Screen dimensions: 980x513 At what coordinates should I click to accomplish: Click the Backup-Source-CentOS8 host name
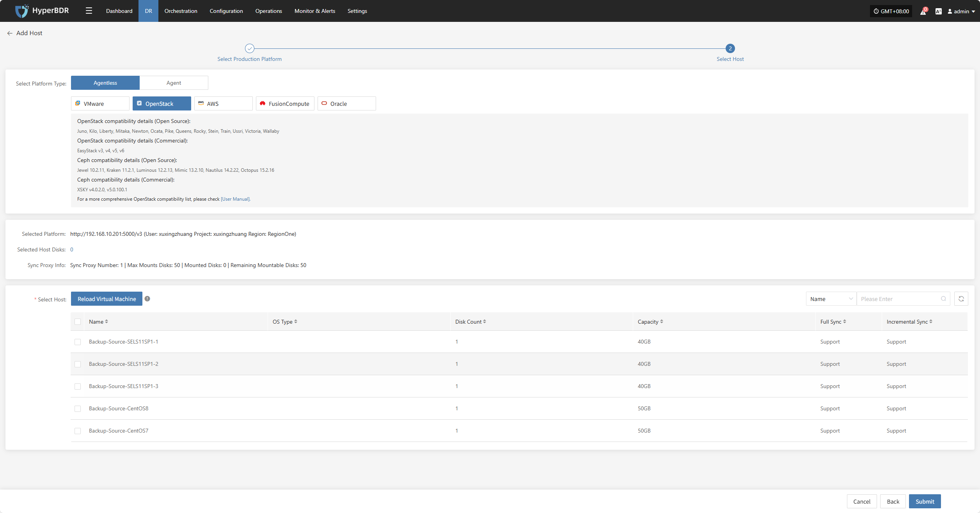click(119, 408)
